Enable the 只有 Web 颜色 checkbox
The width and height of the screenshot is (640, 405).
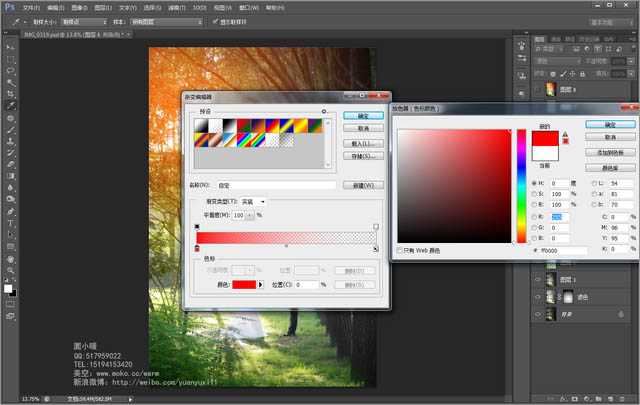click(401, 249)
